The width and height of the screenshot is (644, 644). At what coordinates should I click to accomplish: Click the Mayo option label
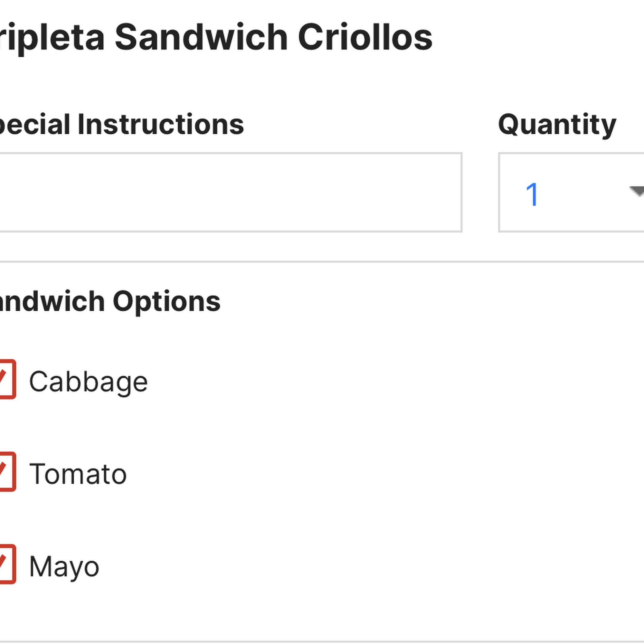[64, 567]
